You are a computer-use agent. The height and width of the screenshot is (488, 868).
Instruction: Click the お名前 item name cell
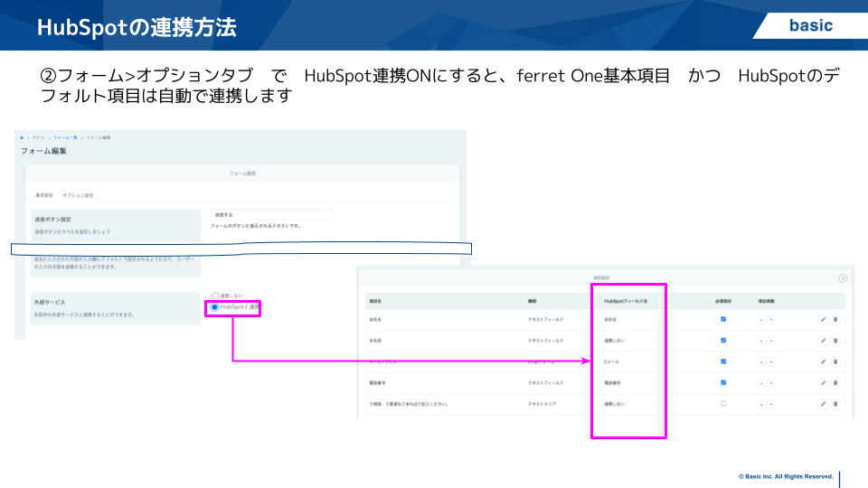pyautogui.click(x=375, y=341)
